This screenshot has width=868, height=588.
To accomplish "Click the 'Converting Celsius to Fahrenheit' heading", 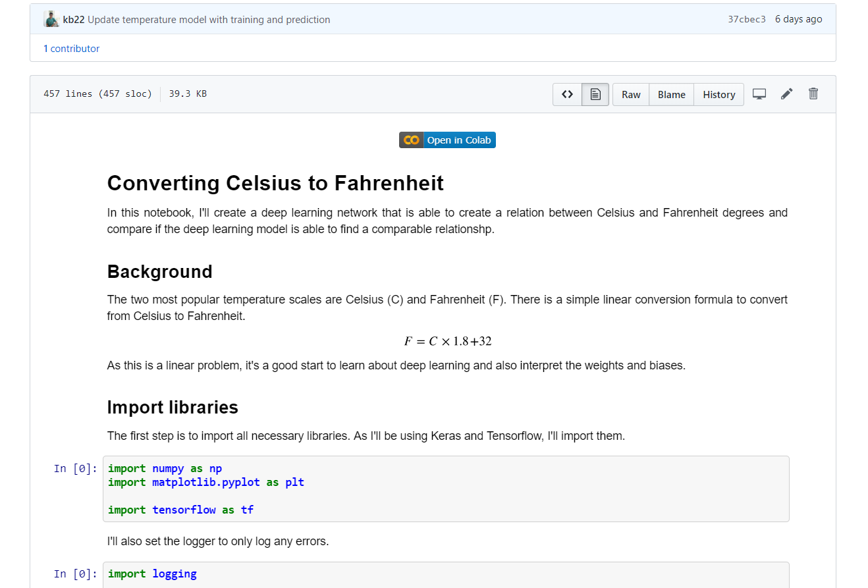I will click(275, 183).
